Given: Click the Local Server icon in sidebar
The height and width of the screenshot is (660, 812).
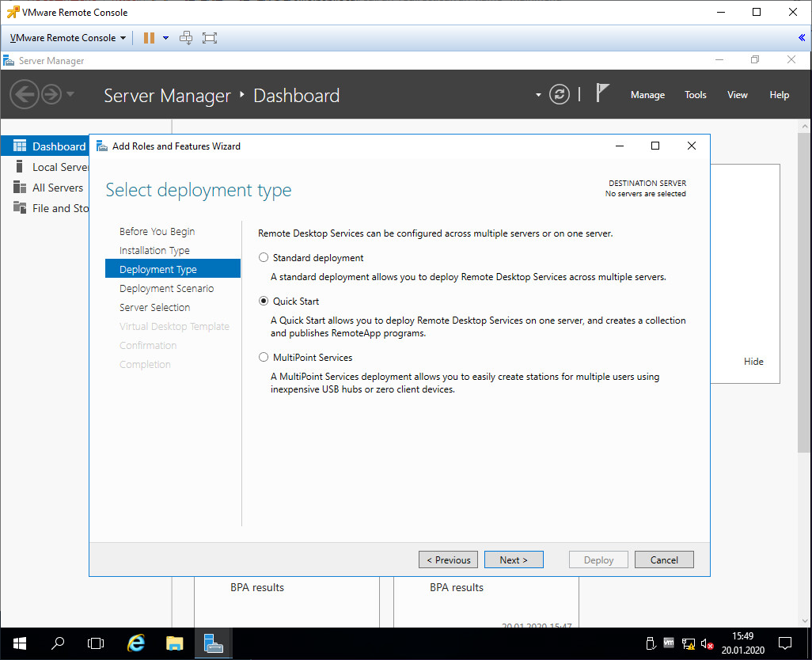Looking at the screenshot, I should pyautogui.click(x=20, y=166).
